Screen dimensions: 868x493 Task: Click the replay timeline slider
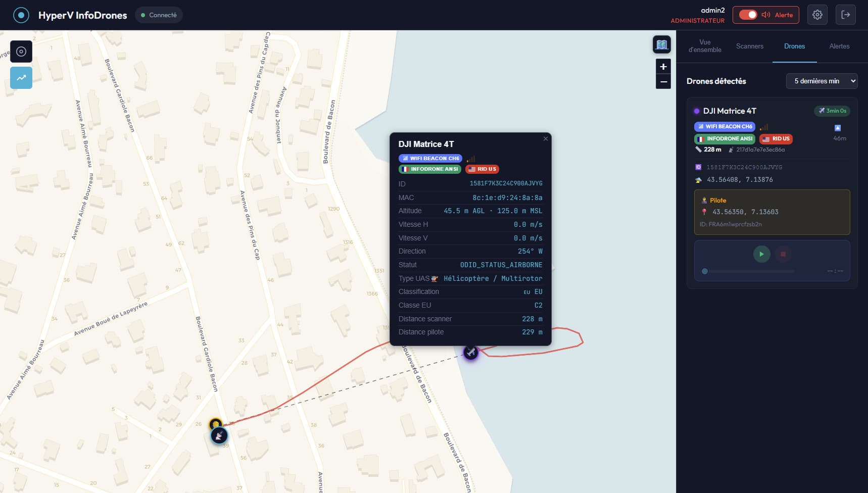point(749,271)
